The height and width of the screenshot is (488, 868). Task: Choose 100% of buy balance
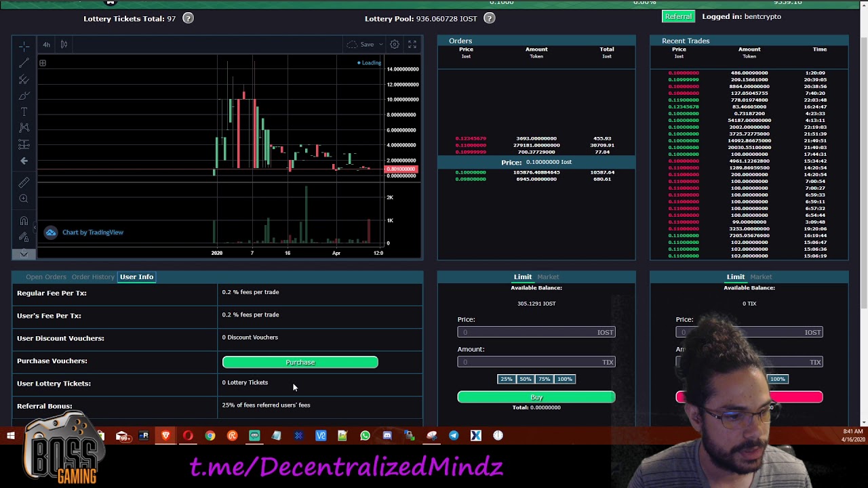565,379
